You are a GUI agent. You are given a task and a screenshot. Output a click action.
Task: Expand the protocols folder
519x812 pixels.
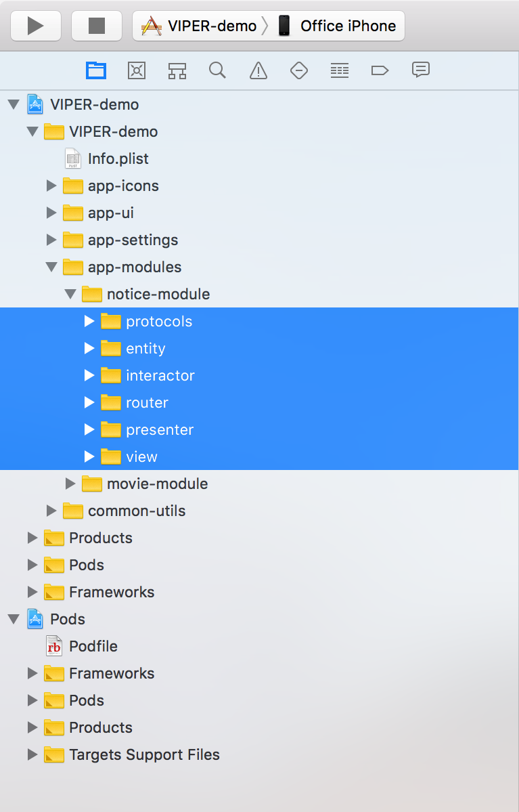89,321
